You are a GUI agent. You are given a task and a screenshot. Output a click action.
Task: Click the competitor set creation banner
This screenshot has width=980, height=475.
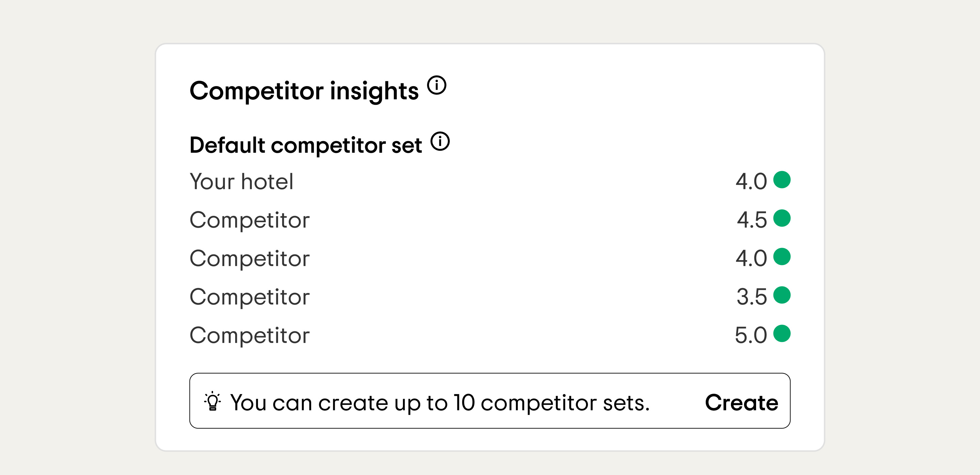pyautogui.click(x=491, y=401)
